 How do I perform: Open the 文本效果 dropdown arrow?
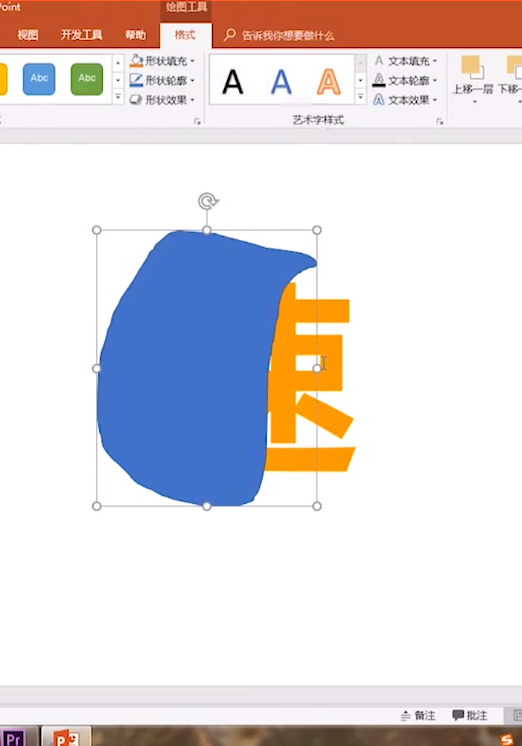click(435, 100)
